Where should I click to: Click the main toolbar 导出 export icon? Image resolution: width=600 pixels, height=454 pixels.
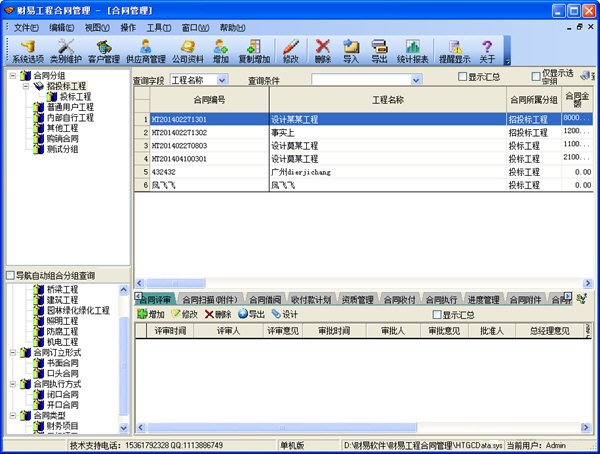pos(379,51)
